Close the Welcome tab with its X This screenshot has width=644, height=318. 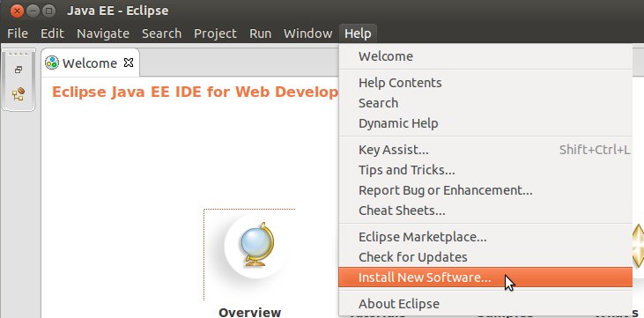(129, 63)
